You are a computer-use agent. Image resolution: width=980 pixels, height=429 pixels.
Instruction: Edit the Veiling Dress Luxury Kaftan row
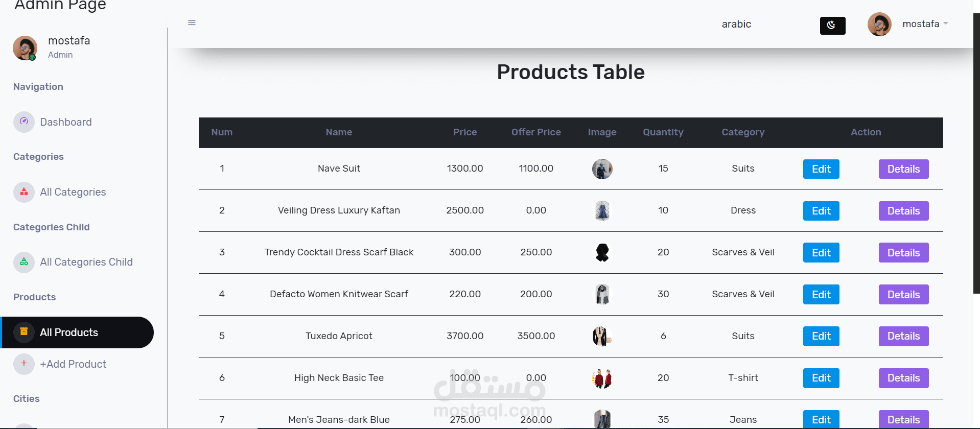[x=821, y=211]
